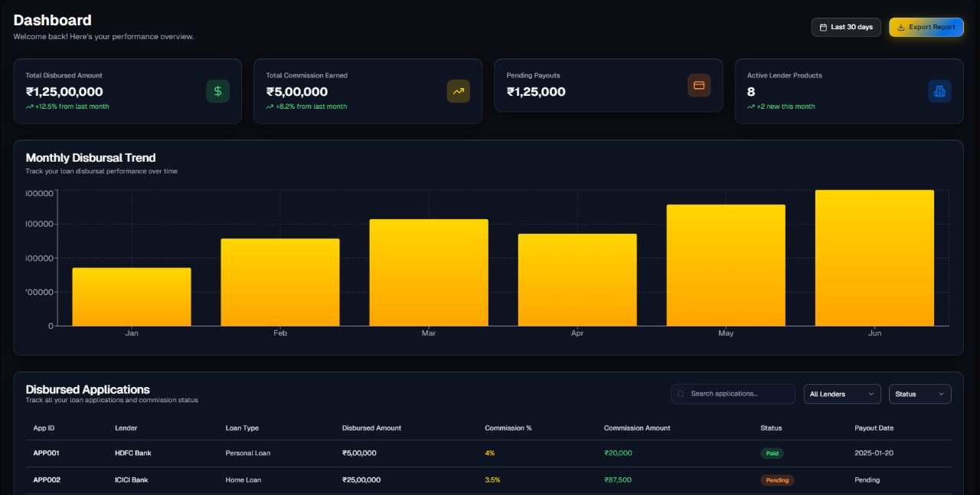Click the Loan Type column header

click(242, 428)
